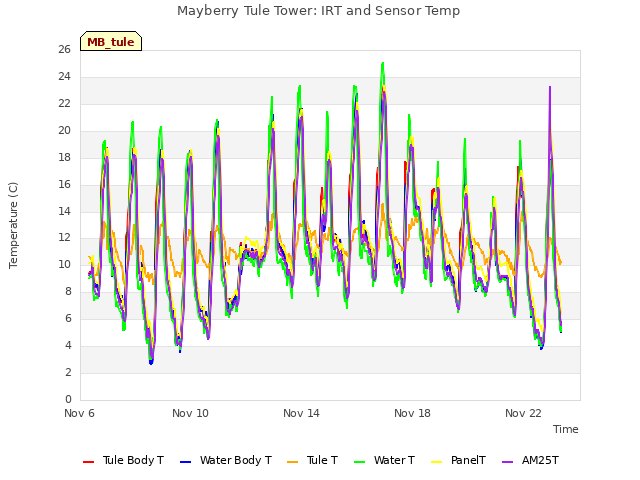Toggle the Water Body T legend entry

tap(226, 460)
